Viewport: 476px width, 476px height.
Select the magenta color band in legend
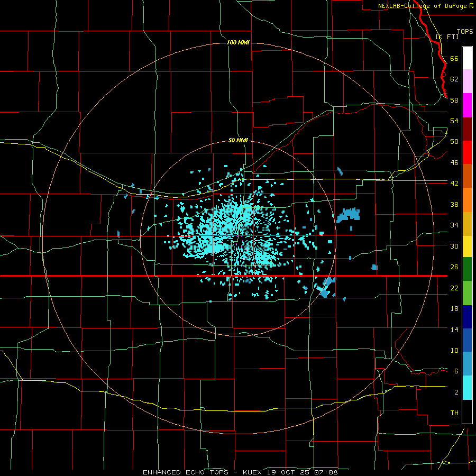467,105
